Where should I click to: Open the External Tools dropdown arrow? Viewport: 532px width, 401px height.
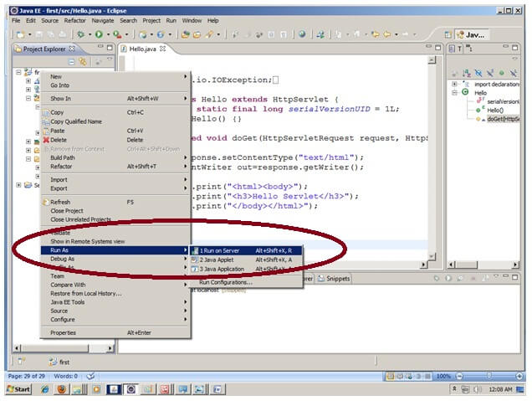pyautogui.click(x=126, y=34)
